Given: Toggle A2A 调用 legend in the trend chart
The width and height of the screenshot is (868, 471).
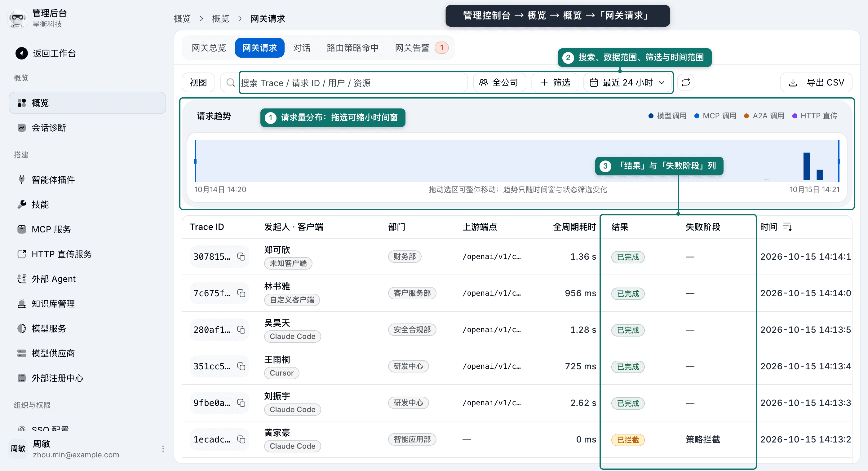Looking at the screenshot, I should click(764, 116).
